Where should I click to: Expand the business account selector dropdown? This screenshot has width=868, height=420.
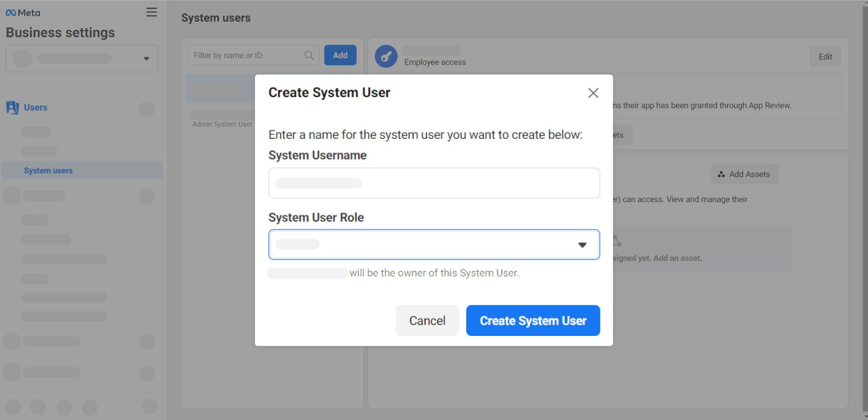pos(82,58)
